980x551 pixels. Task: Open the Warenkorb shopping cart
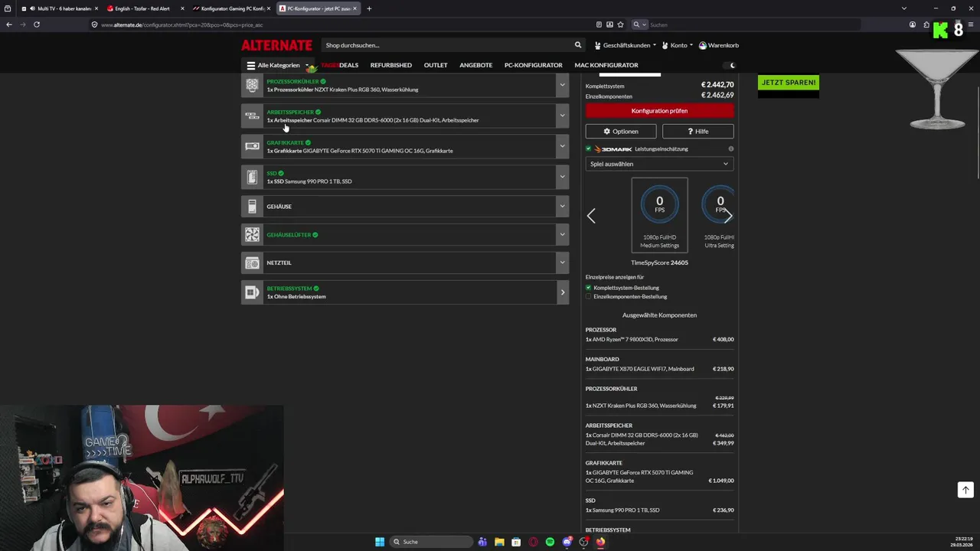point(718,45)
